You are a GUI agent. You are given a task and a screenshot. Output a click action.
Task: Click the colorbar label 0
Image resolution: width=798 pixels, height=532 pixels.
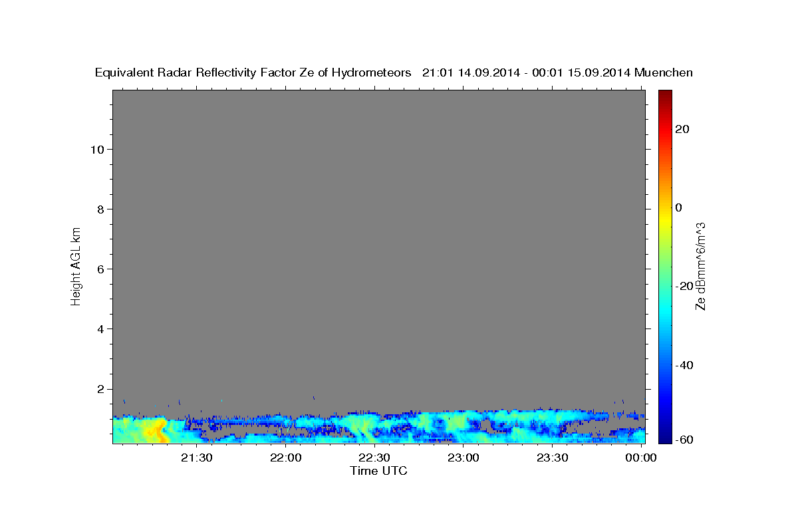coord(679,207)
